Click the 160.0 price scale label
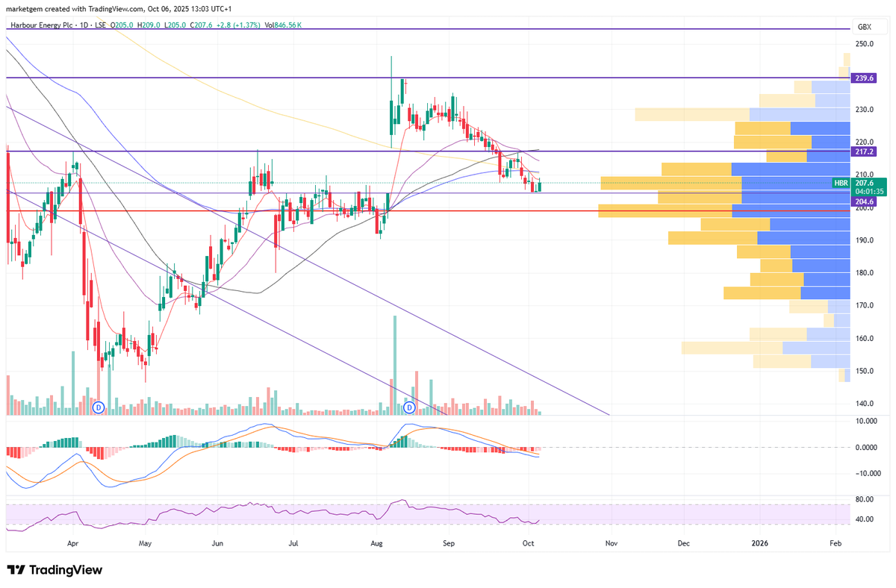This screenshot has height=588, width=896. point(865,339)
